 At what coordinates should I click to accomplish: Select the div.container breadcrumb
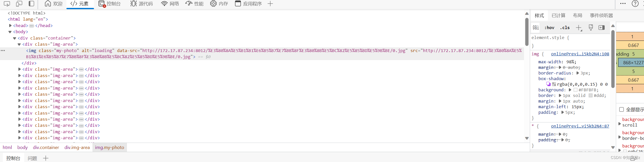pos(46,147)
